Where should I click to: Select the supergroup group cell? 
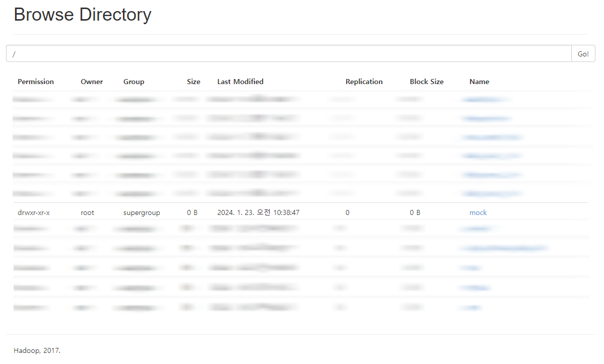coord(142,213)
